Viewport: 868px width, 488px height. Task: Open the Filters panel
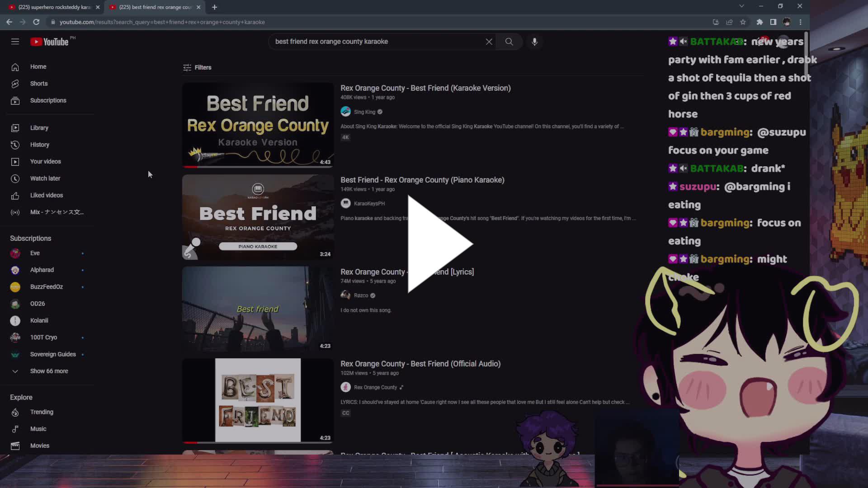coord(197,67)
